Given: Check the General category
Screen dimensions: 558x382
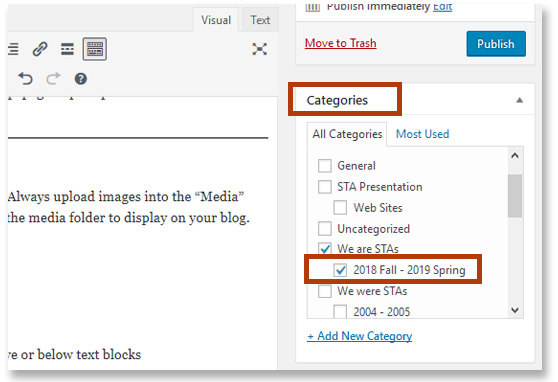Looking at the screenshot, I should [x=325, y=166].
